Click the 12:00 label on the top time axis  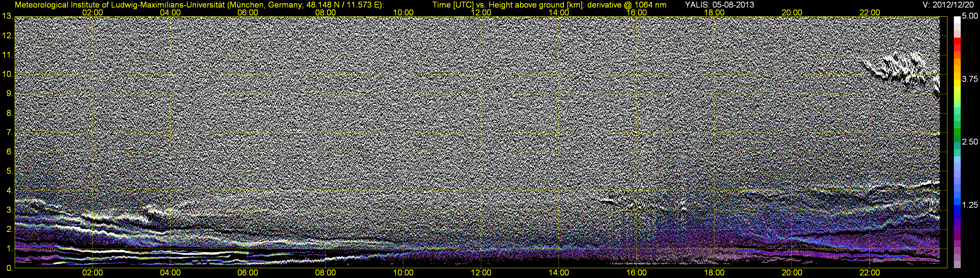pyautogui.click(x=481, y=12)
